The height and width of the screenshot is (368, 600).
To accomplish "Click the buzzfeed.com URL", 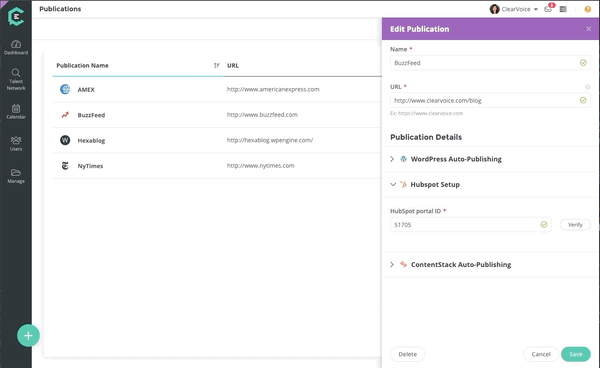I will point(262,114).
